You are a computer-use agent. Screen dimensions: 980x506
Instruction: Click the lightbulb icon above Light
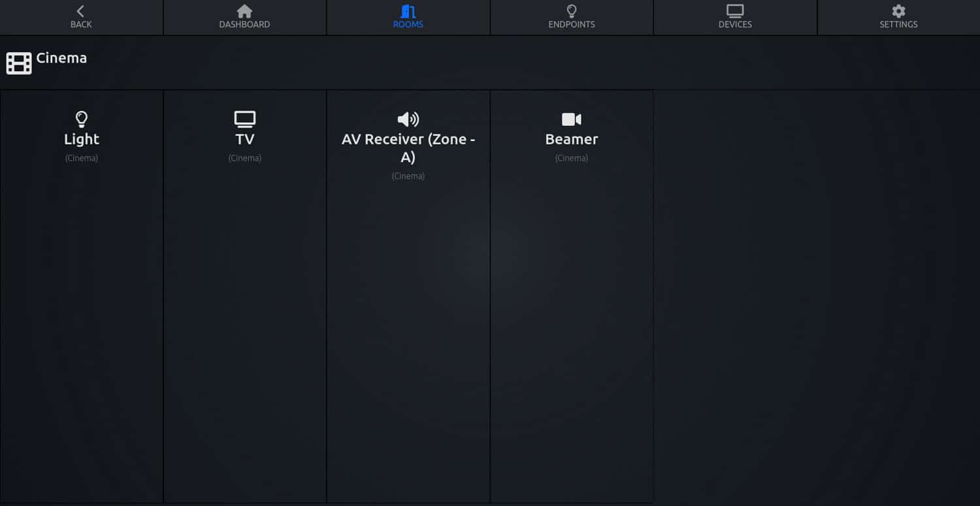(82, 119)
